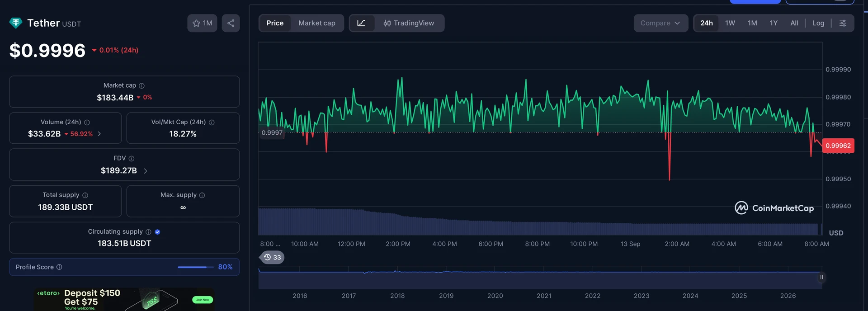Select the 1W time range
The height and width of the screenshot is (311, 868).
730,23
